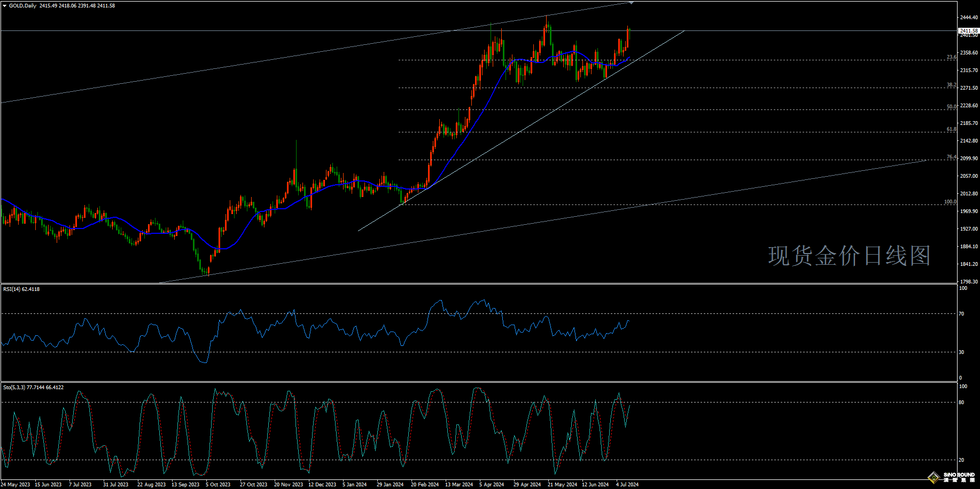The width and height of the screenshot is (980, 489).
Task: Click the chart shift triangle marker
Action: pos(631,3)
